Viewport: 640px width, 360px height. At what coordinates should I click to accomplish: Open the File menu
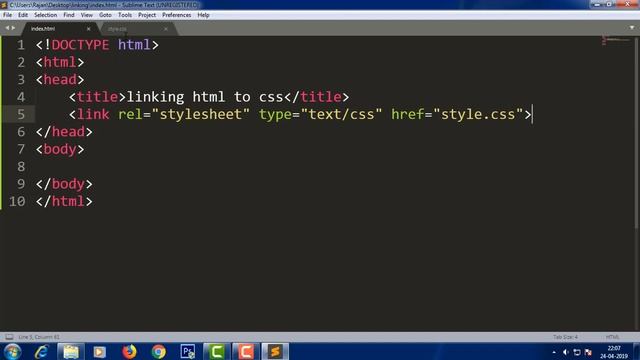pyautogui.click(x=7, y=15)
